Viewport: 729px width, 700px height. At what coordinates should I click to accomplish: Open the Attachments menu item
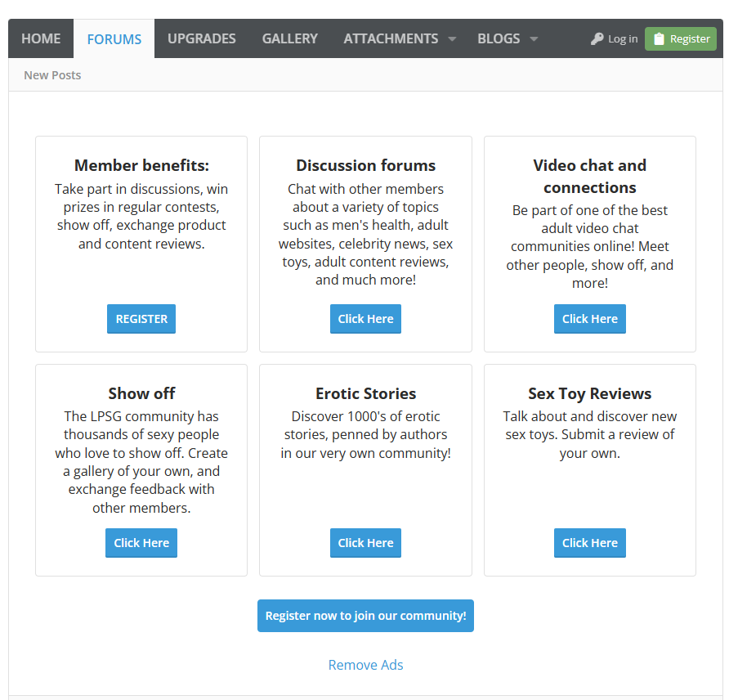coord(391,38)
